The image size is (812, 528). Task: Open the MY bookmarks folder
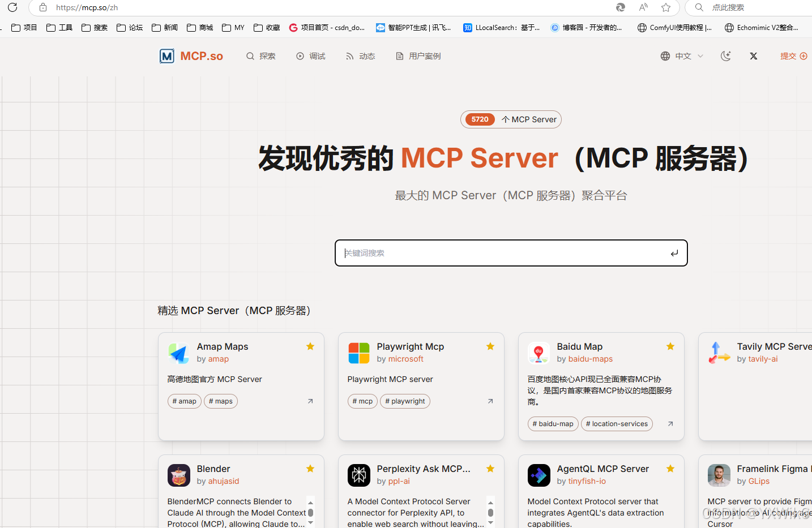tap(233, 28)
